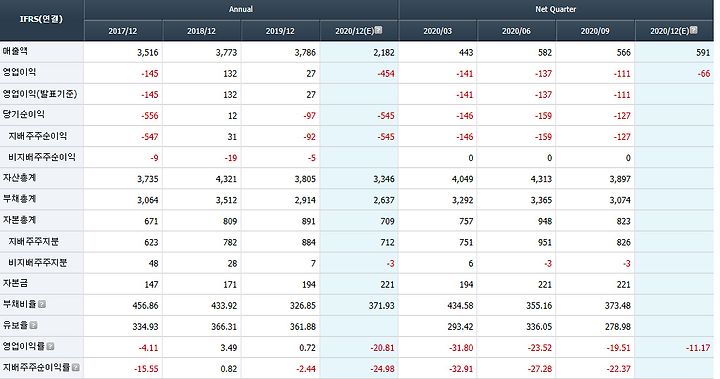The height and width of the screenshot is (379, 720).
Task: Select the 지배주주지분 row label
Action: coord(34,242)
